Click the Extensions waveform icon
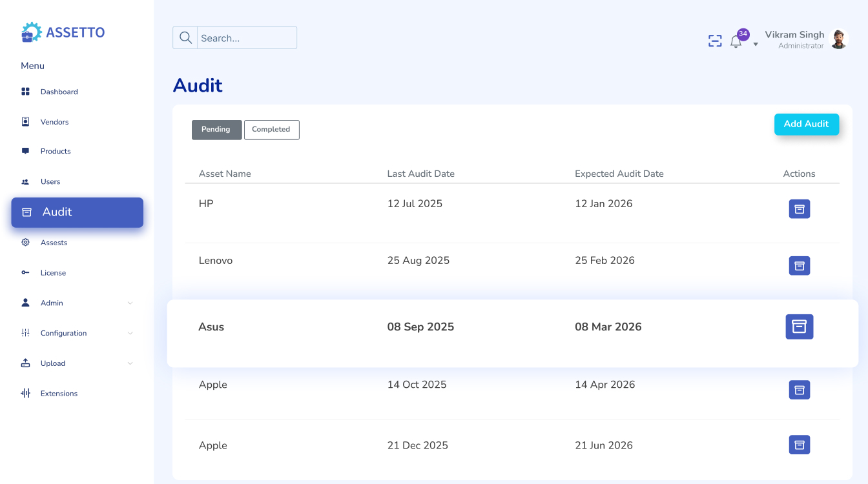The width and height of the screenshot is (868, 484). coord(26,393)
